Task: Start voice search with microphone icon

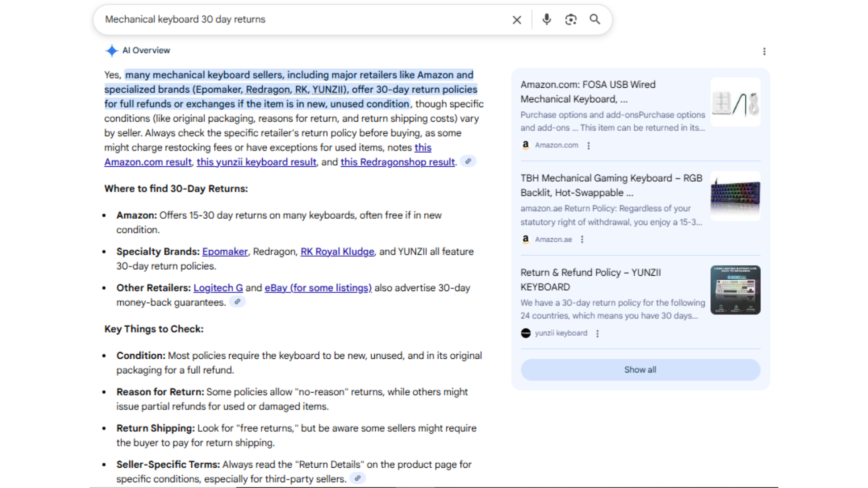Action: (547, 19)
